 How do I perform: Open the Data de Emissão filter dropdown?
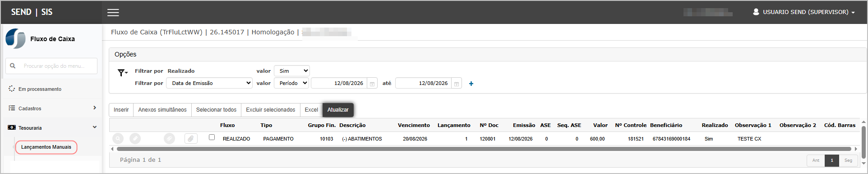209,83
